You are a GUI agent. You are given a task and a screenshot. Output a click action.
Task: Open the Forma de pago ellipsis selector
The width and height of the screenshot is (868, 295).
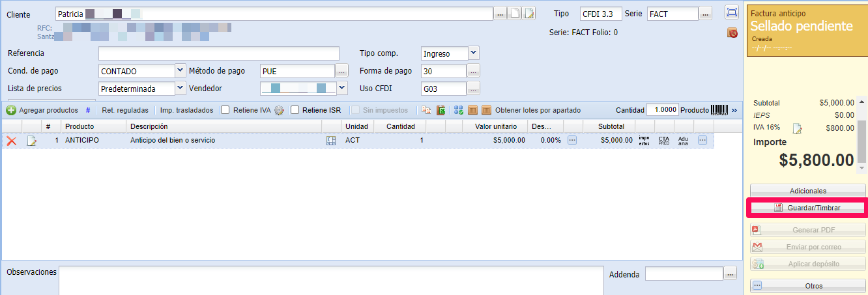pos(474,71)
